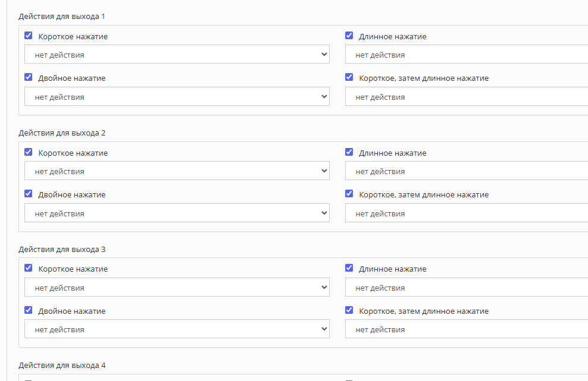The width and height of the screenshot is (588, 381).
Task: Open Короткое, затем длинное dropdown for выход 2
Action: [467, 213]
